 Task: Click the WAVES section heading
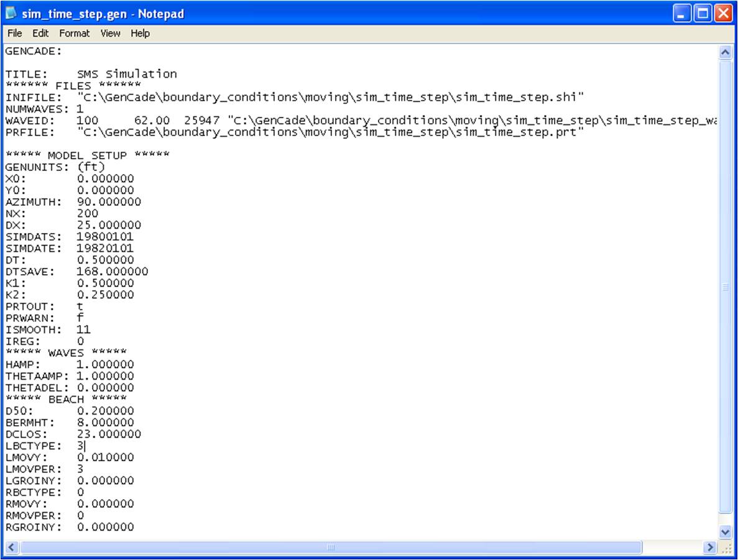pos(66,352)
